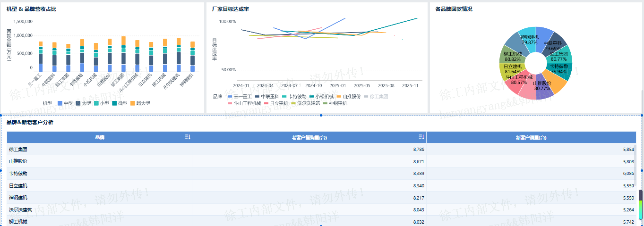Toggle 中型 series in the 机型 legend
This screenshot has height=226, width=644.
pos(64,103)
